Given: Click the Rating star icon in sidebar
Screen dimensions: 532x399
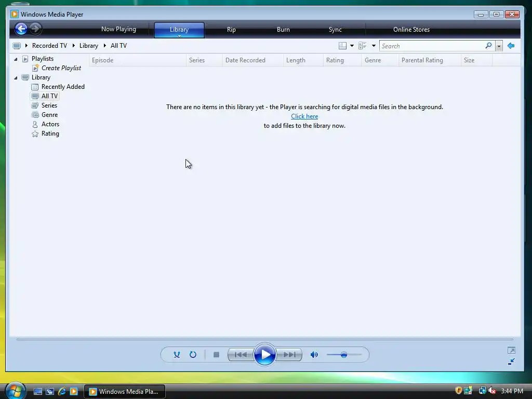Looking at the screenshot, I should [35, 134].
